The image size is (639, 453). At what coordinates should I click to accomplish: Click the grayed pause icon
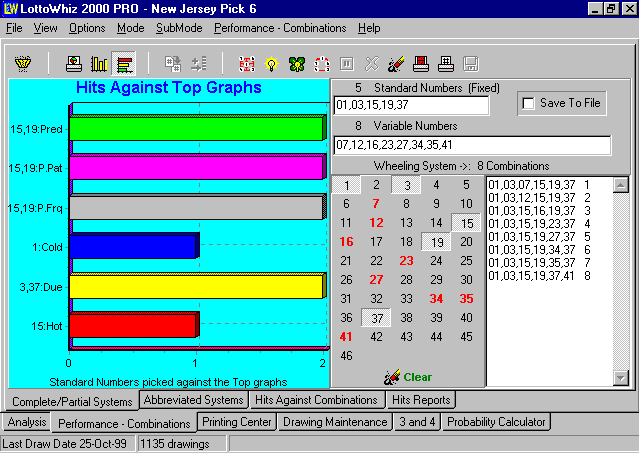[347, 64]
